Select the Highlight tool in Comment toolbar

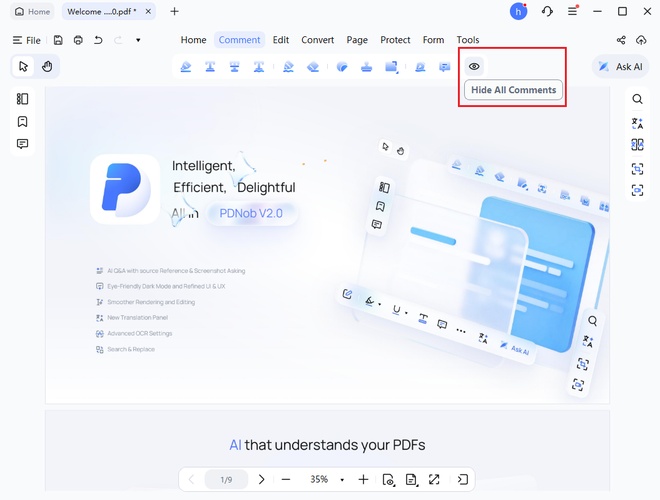(x=186, y=66)
